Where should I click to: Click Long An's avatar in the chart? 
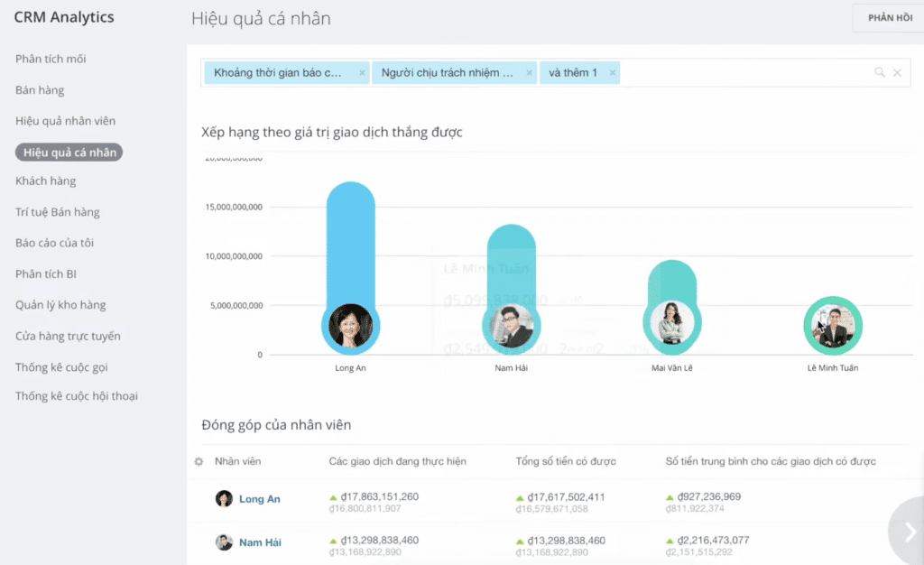(x=350, y=326)
